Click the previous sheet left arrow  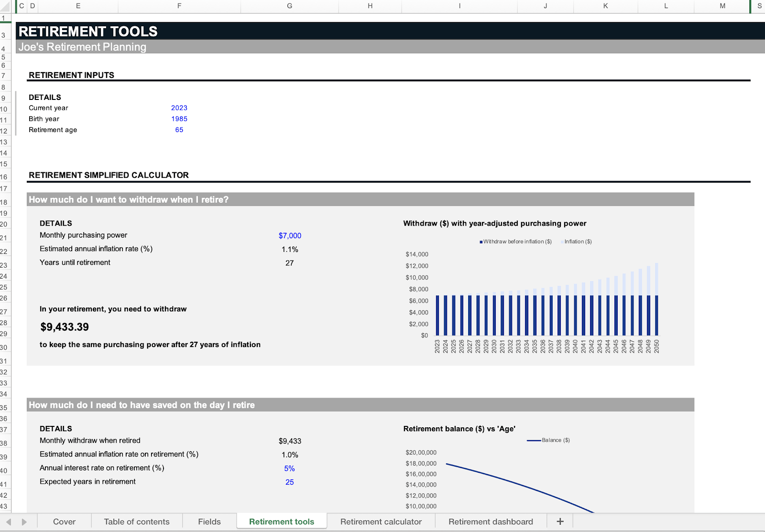pyautogui.click(x=9, y=522)
